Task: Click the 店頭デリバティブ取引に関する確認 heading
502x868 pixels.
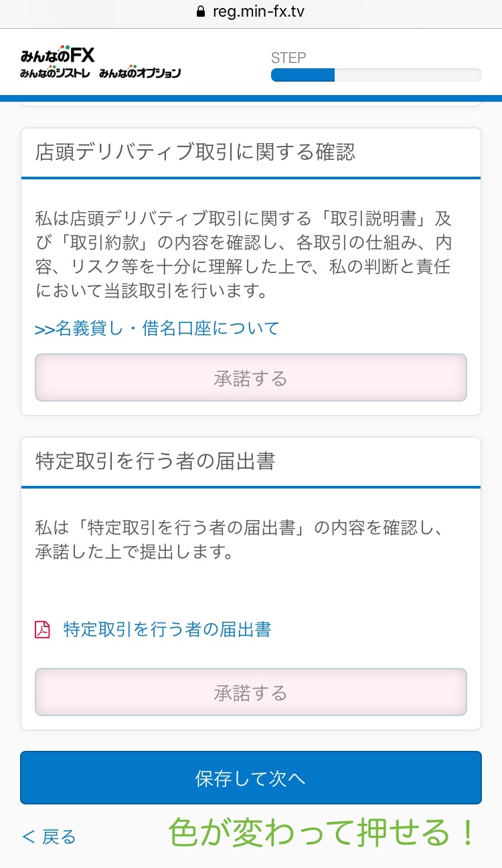Action: click(195, 153)
